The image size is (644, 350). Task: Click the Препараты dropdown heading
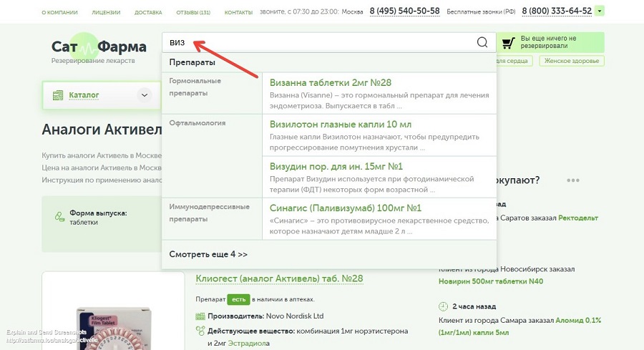pos(192,62)
